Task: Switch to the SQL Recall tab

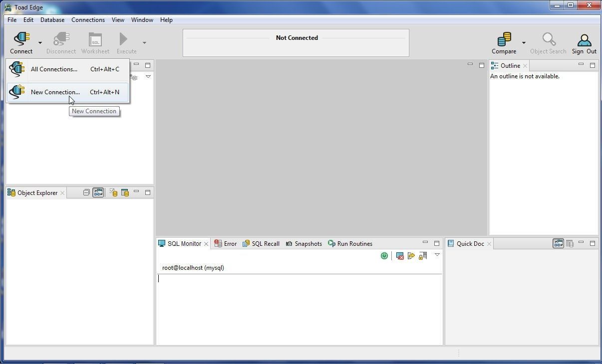Action: click(x=261, y=244)
